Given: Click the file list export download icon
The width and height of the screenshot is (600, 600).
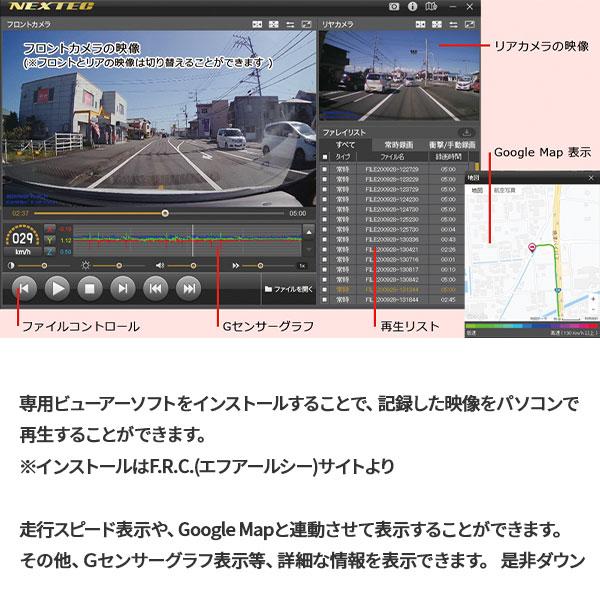Looking at the screenshot, I should [x=466, y=133].
